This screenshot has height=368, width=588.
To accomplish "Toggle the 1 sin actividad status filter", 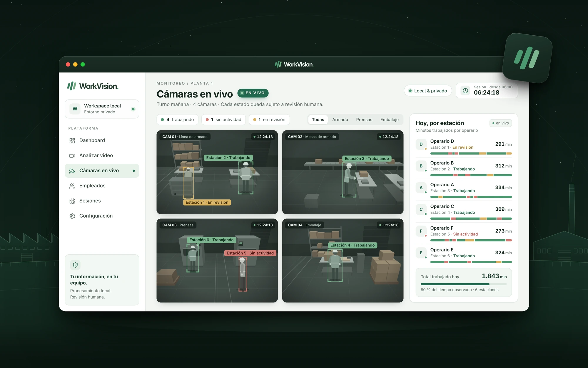I will pos(223,120).
